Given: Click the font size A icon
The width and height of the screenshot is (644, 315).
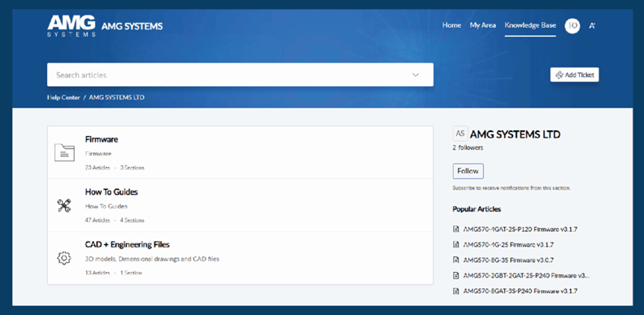Looking at the screenshot, I should [592, 25].
